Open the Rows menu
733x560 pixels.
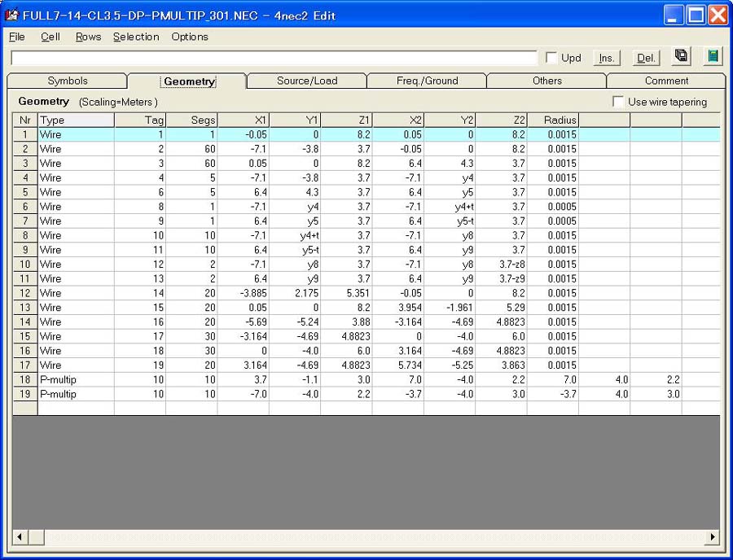pos(88,37)
